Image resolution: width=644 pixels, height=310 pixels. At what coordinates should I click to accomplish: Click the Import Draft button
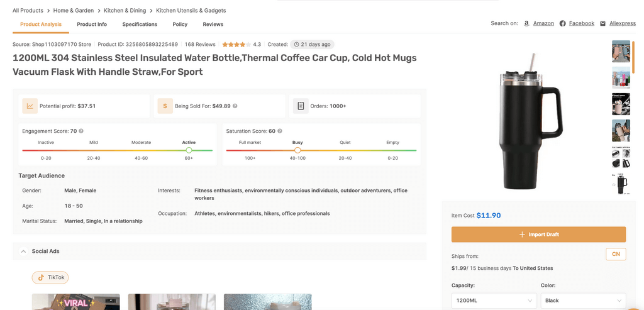pos(538,235)
